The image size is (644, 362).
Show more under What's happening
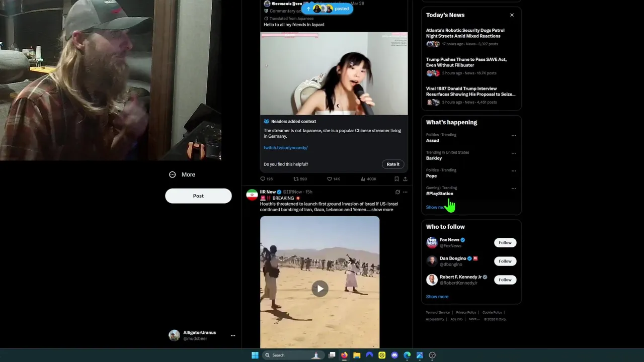tap(437, 207)
